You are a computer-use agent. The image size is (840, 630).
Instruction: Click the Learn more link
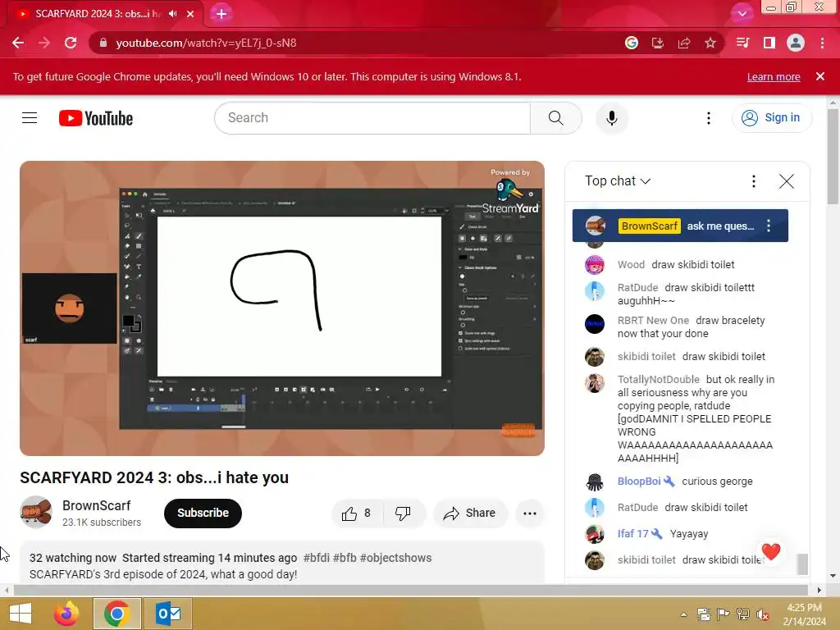point(774,76)
